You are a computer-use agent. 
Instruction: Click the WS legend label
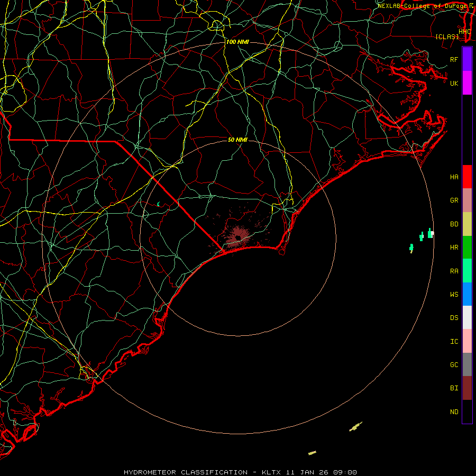pyautogui.click(x=454, y=295)
